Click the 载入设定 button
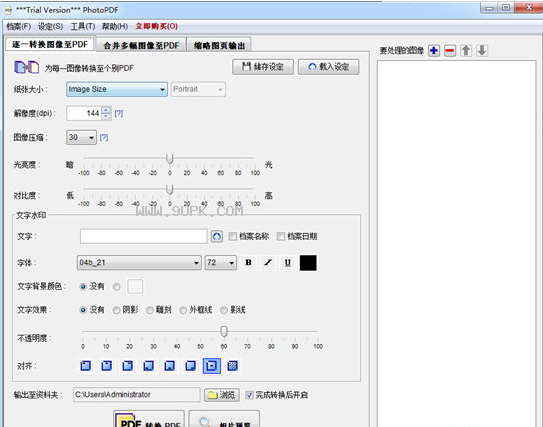Screen dimensions: 543x427 [x=328, y=66]
